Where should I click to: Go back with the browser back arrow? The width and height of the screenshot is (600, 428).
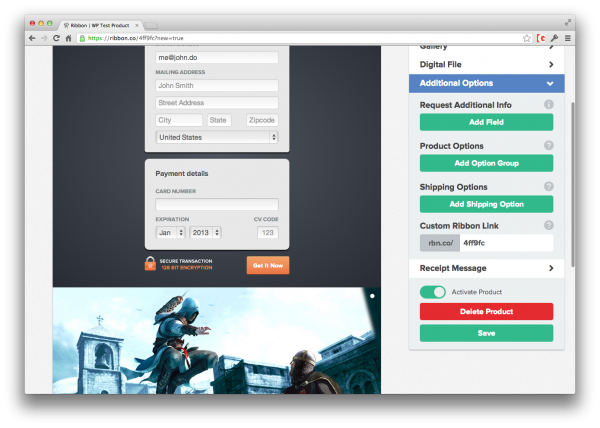(32, 38)
